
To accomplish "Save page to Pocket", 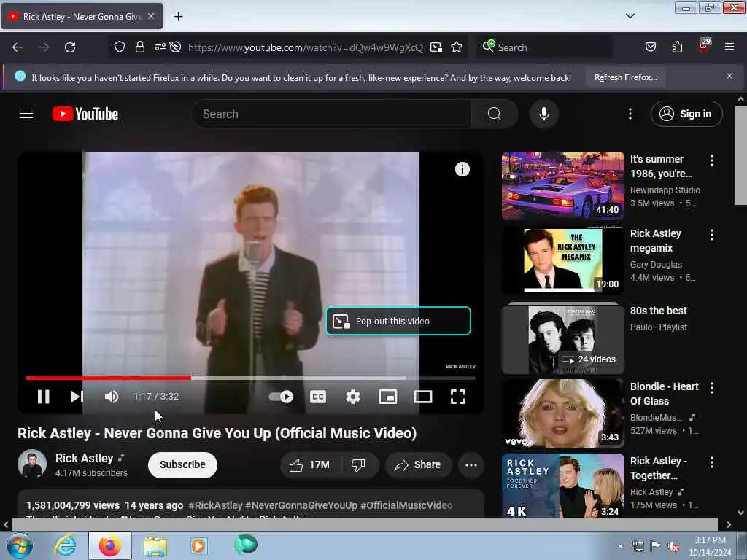I will point(651,47).
